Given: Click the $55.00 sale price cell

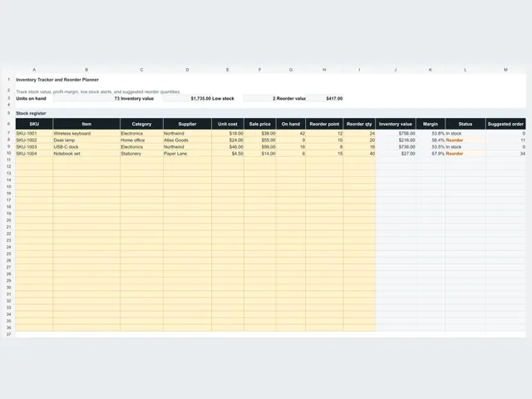Looking at the screenshot, I should 260,140.
